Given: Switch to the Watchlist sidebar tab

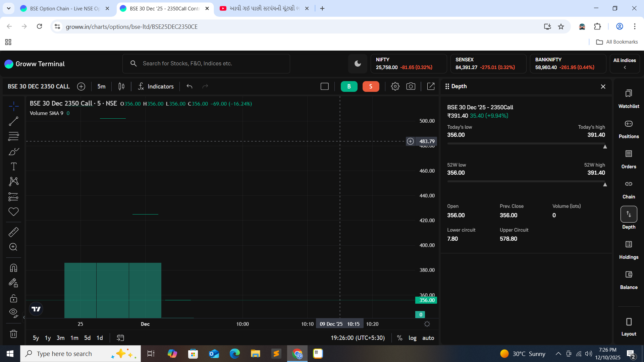Looking at the screenshot, I should [629, 99].
